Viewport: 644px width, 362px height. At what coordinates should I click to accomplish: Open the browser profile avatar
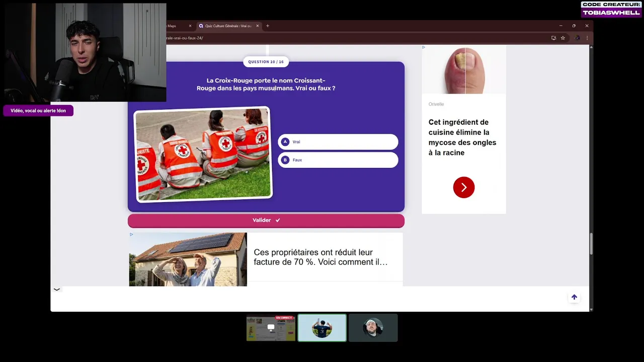pyautogui.click(x=577, y=38)
